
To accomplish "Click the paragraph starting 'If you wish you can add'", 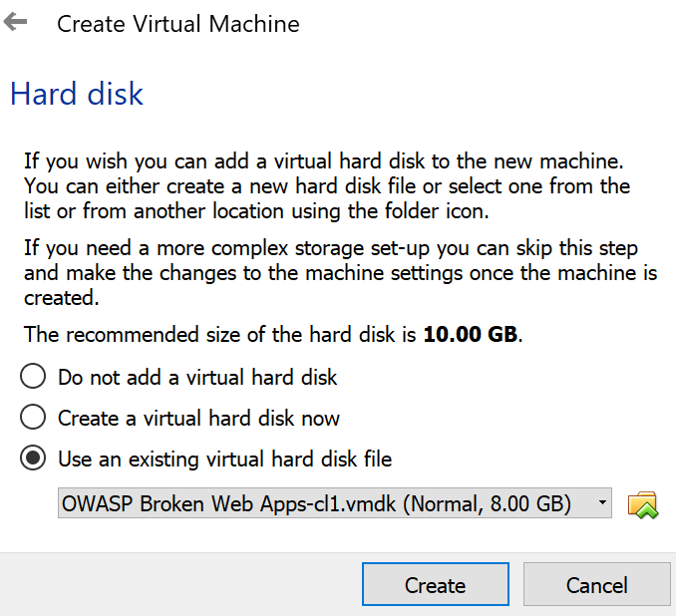I will point(327,185).
